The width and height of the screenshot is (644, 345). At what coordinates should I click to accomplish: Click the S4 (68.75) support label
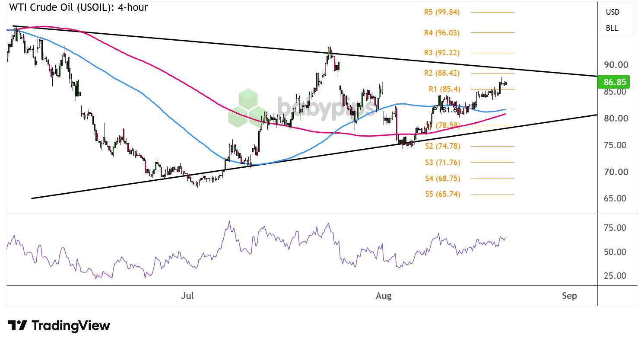[x=443, y=178]
